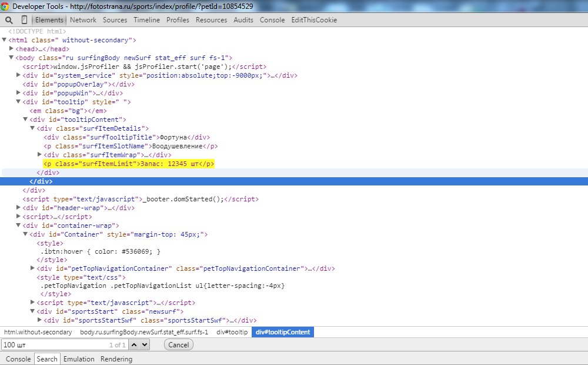Open the Elements panel tab

click(49, 20)
